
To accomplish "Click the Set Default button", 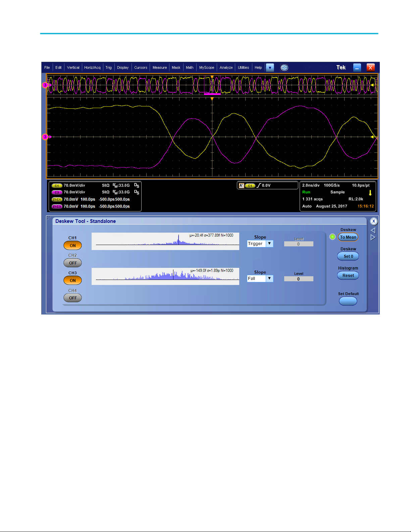I will tap(348, 301).
